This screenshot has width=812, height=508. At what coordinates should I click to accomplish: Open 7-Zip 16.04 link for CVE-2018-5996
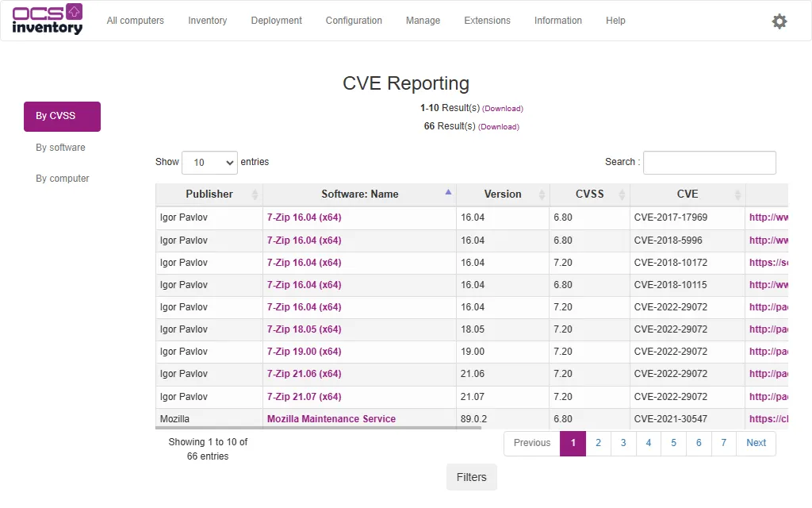304,241
